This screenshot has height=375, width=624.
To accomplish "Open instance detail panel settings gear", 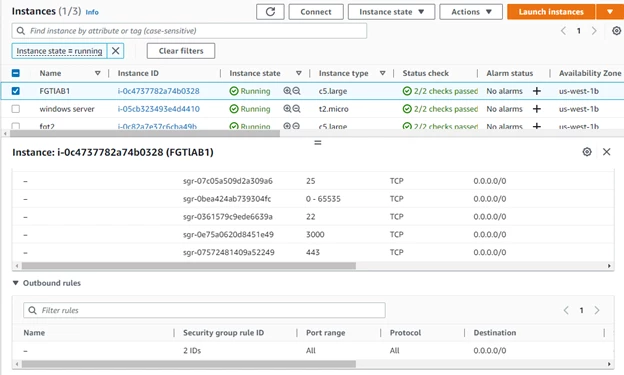I will 587,152.
